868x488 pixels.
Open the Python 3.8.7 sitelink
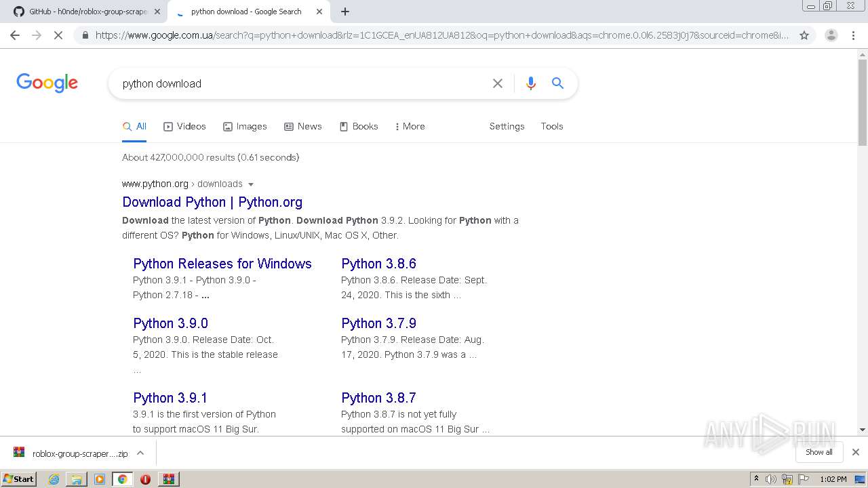tap(378, 398)
